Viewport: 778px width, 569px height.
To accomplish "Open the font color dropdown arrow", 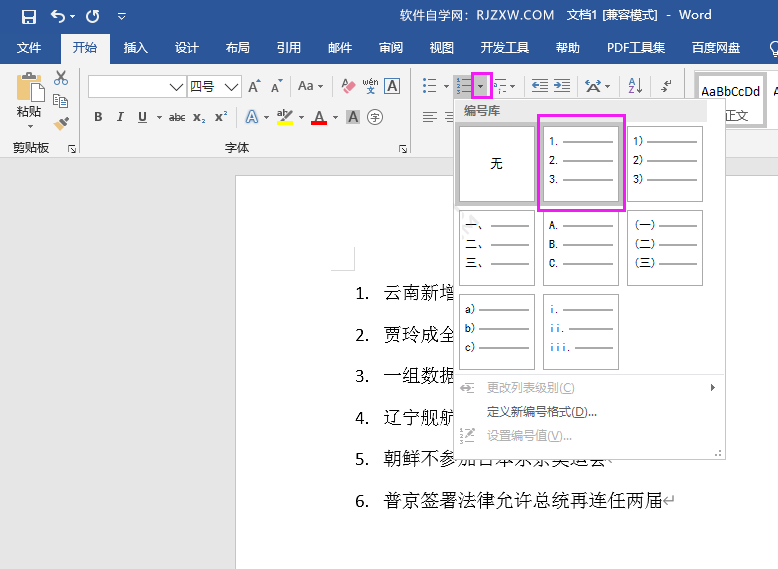I will [335, 118].
